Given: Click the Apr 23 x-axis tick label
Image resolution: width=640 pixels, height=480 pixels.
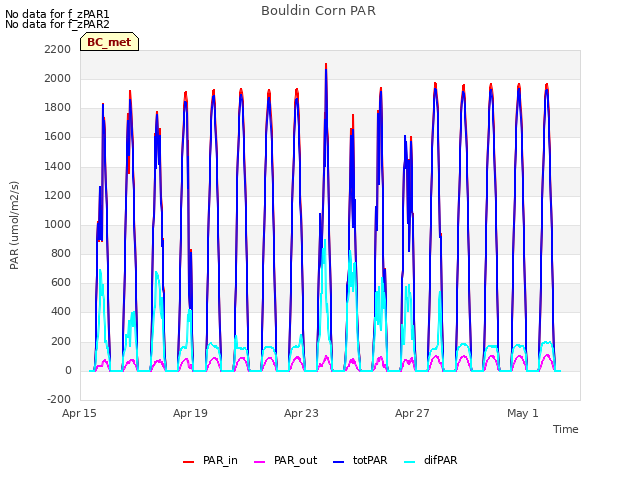Looking at the screenshot, I should coord(301,413).
